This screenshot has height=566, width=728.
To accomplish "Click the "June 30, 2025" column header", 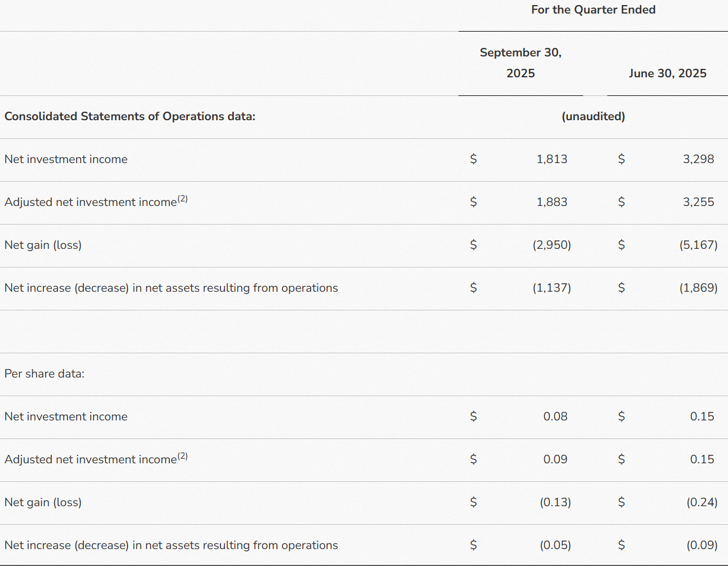I will point(668,73).
